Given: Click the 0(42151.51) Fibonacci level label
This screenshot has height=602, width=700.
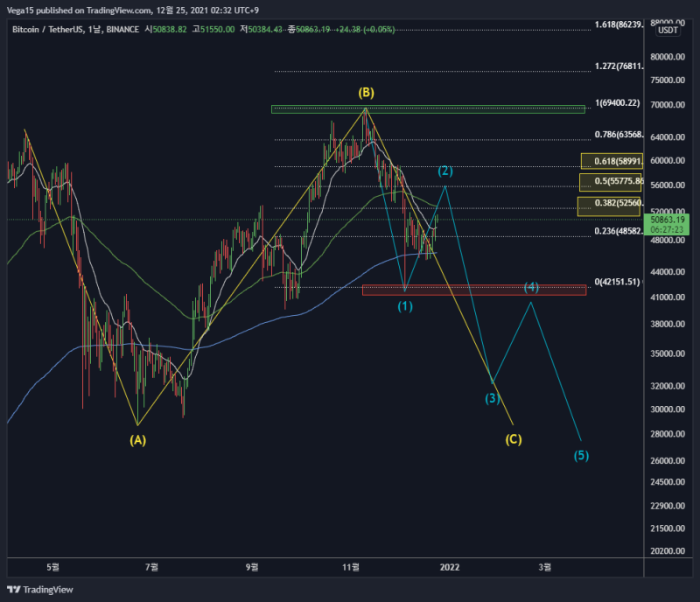Looking at the screenshot, I should click(x=618, y=282).
